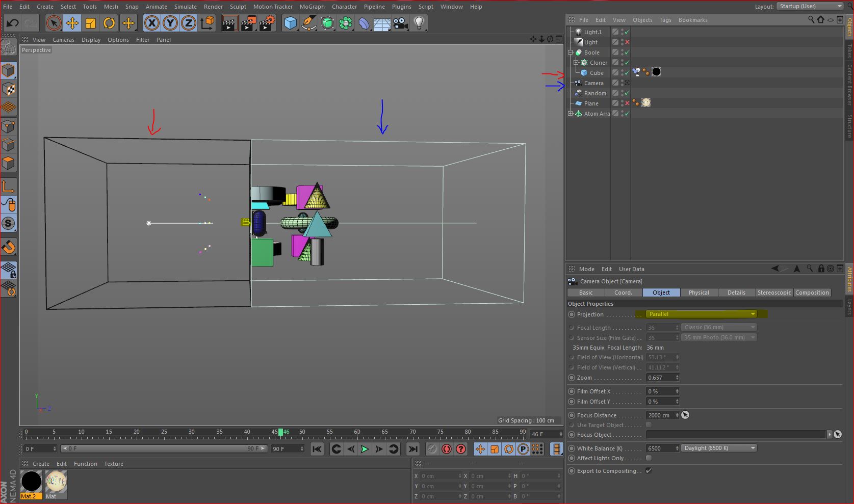Select the Move tool in top toolbar
854x504 pixels.
pyautogui.click(x=72, y=23)
